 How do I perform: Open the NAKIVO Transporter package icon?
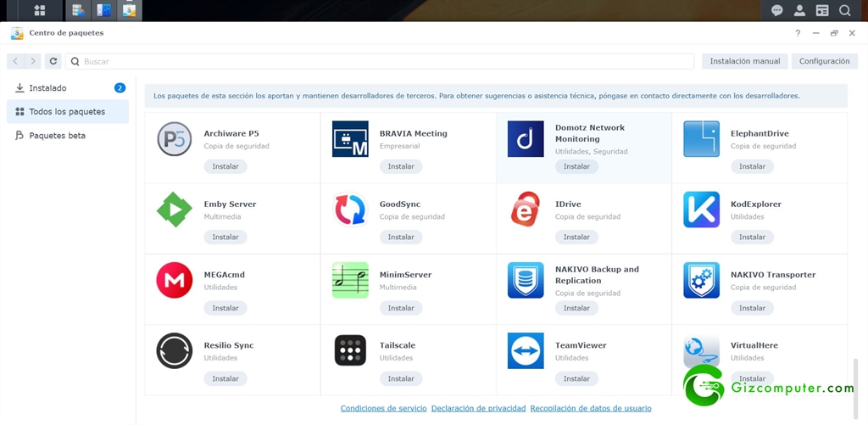click(701, 280)
